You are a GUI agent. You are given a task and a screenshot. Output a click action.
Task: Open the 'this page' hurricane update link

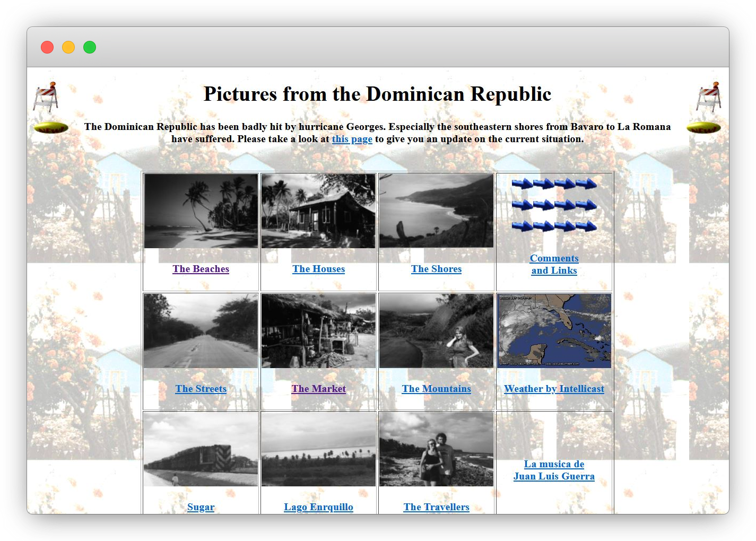[352, 139]
